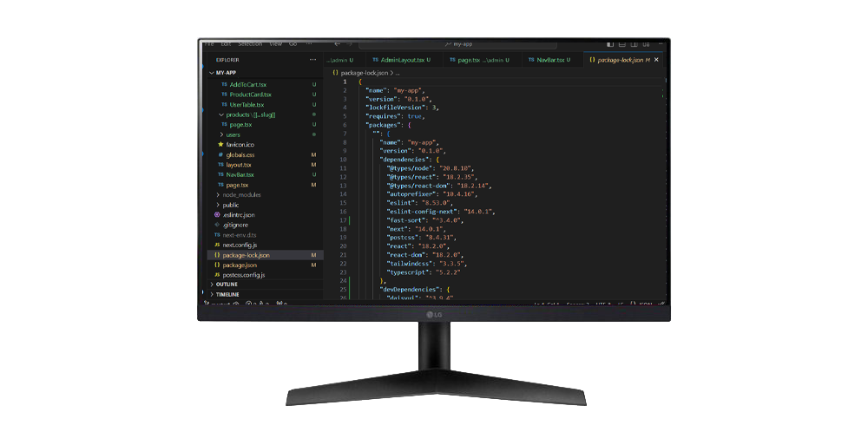Click the my-app command center search box

coord(457,44)
